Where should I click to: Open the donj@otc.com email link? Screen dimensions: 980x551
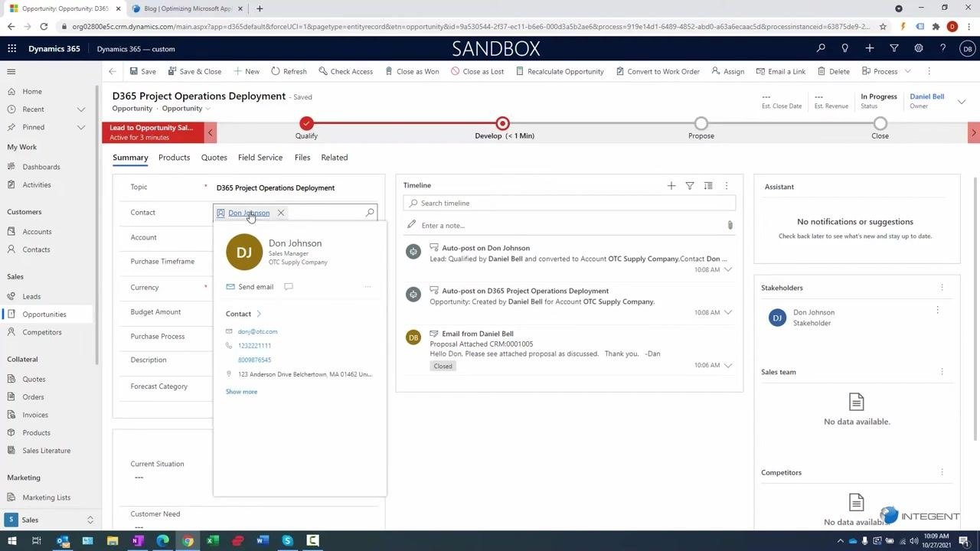click(x=257, y=331)
